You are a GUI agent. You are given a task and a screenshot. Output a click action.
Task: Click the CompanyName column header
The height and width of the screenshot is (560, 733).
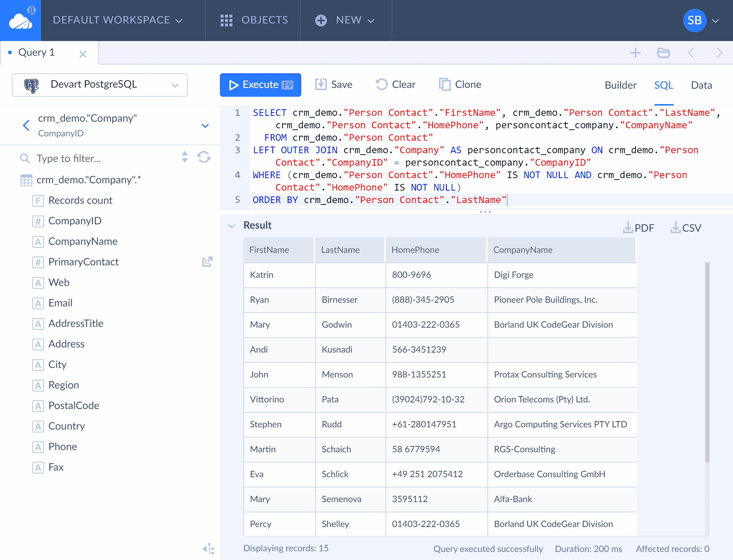561,250
